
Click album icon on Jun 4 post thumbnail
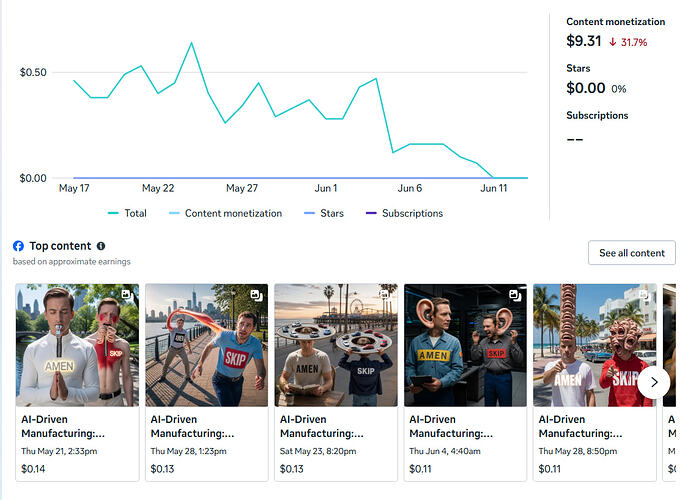pyautogui.click(x=515, y=296)
